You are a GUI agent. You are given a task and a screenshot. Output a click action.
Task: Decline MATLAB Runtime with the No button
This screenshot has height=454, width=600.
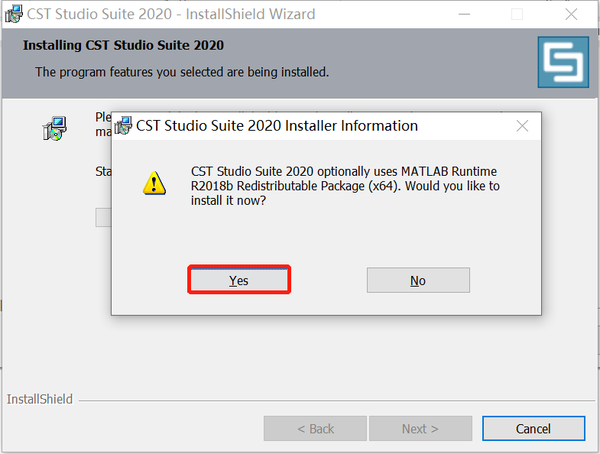coord(418,280)
